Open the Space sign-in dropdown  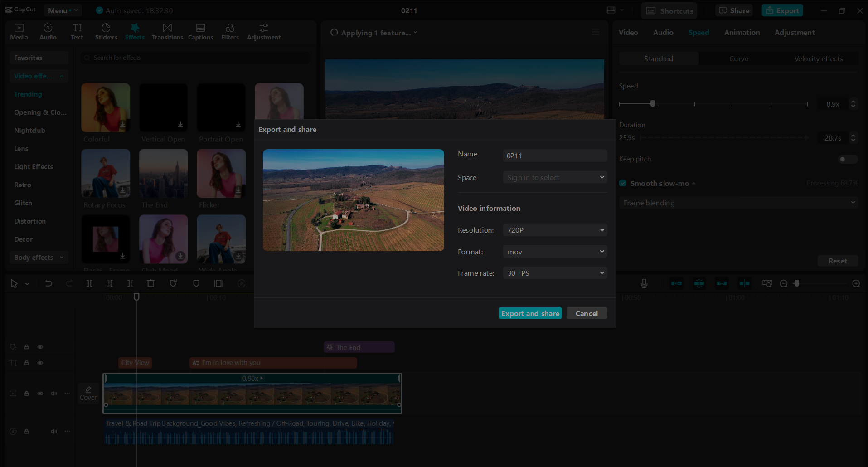555,177
